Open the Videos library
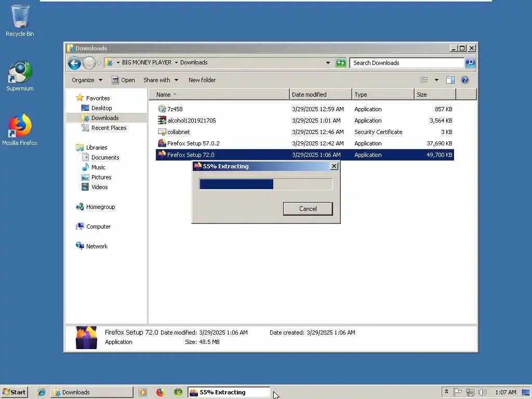 coord(99,187)
